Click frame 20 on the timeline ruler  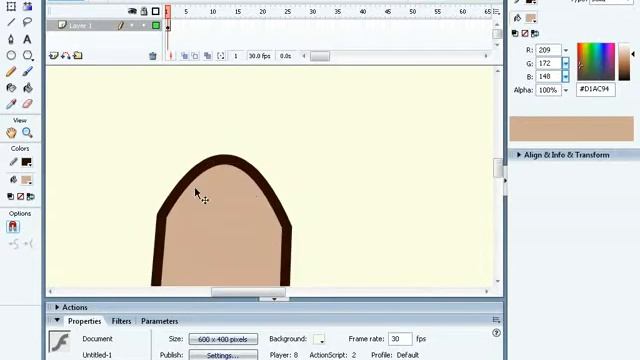263,12
